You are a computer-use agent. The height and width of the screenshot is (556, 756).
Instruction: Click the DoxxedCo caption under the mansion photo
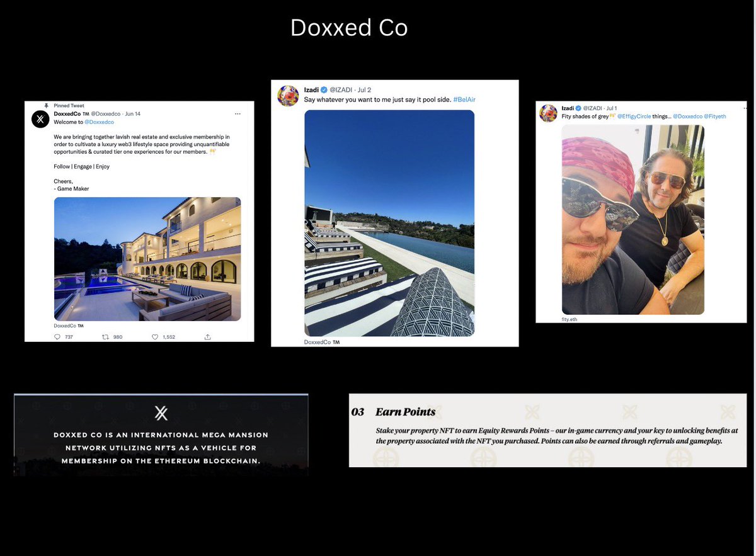69,326
